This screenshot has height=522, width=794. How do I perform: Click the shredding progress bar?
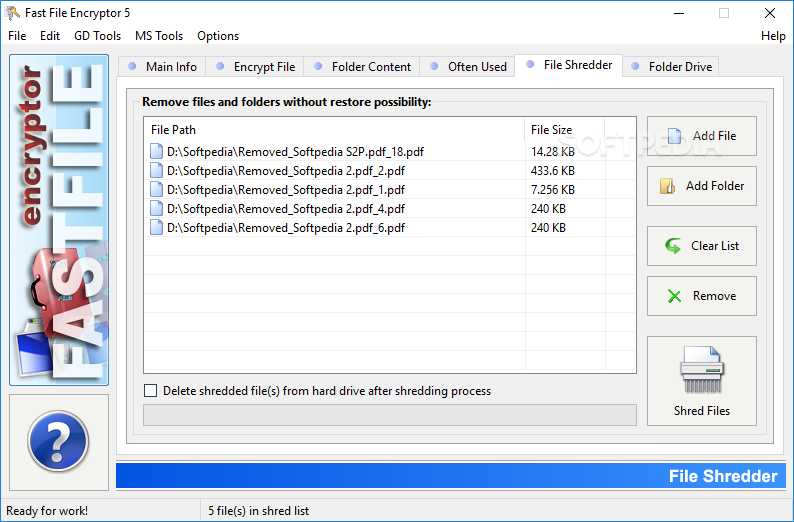click(390, 415)
